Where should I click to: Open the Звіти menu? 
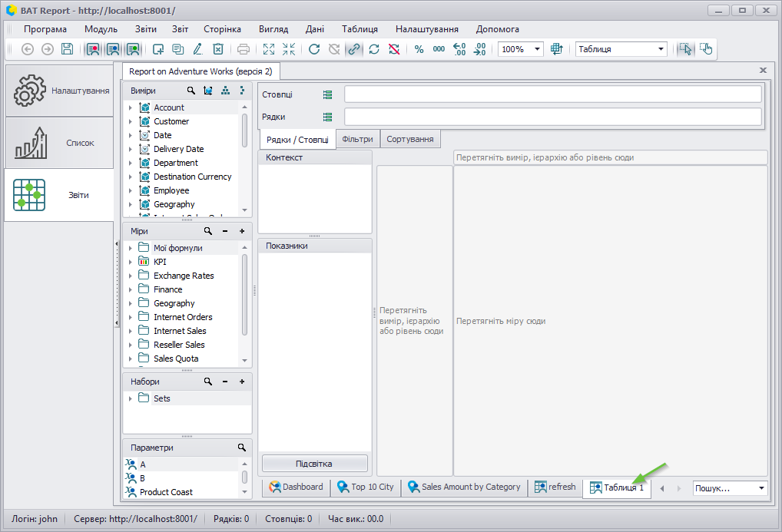(146, 29)
